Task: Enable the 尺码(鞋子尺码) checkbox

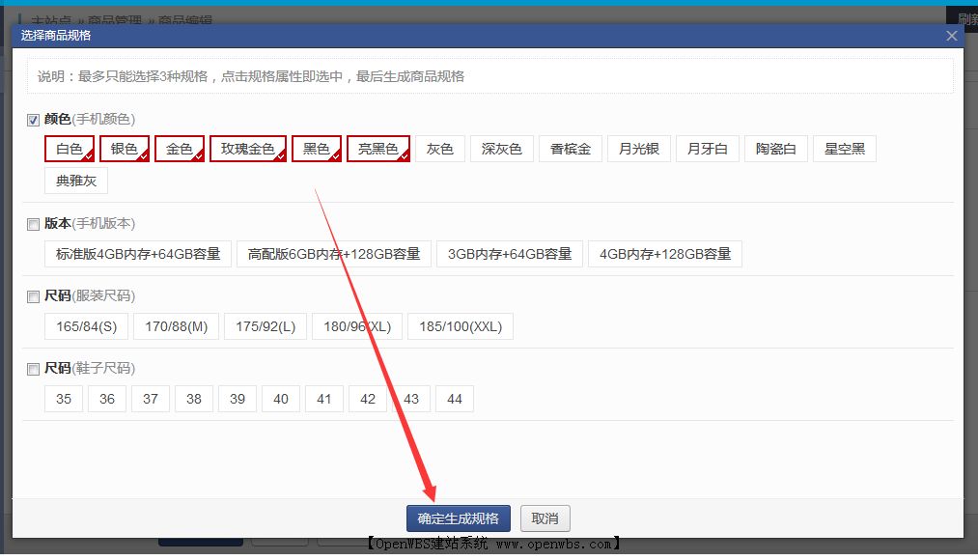Action: (32, 369)
